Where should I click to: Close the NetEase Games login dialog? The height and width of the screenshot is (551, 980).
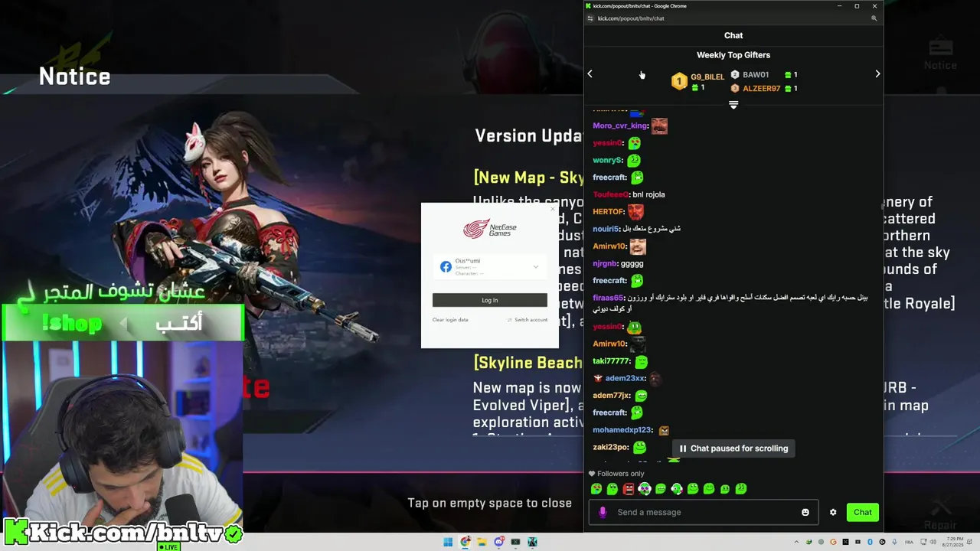click(x=553, y=209)
